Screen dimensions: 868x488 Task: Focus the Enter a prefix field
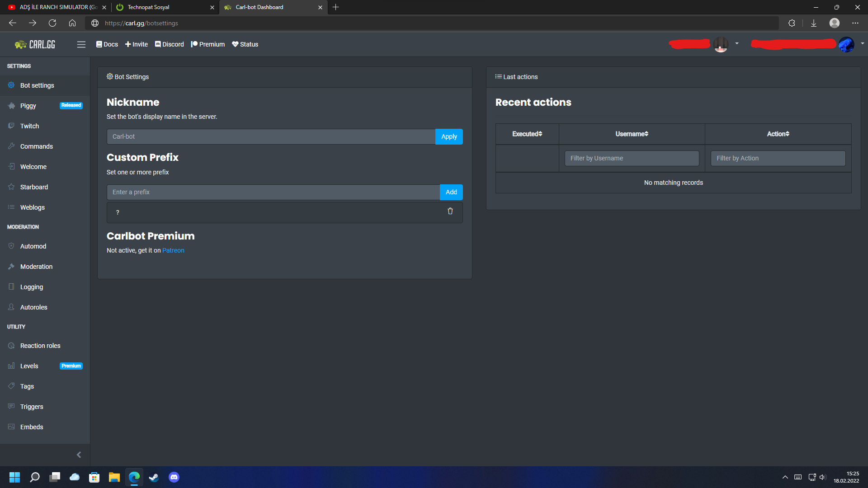[x=273, y=192]
